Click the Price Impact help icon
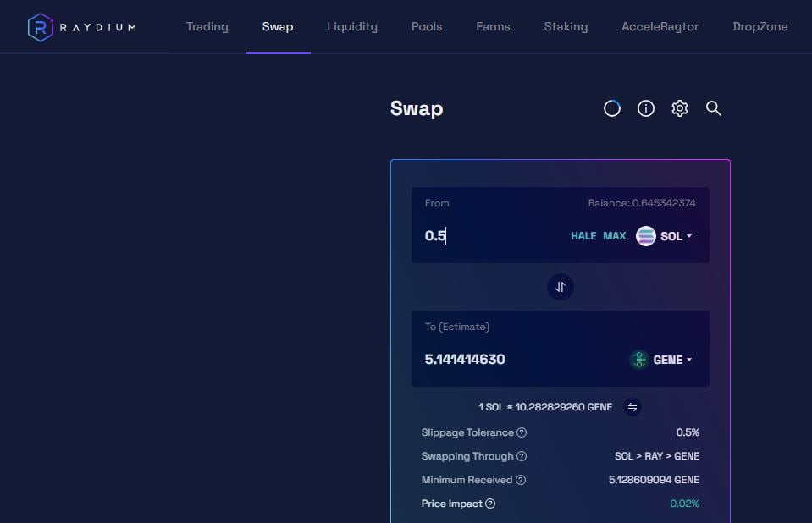Screen dimensions: 812x523 pos(490,504)
